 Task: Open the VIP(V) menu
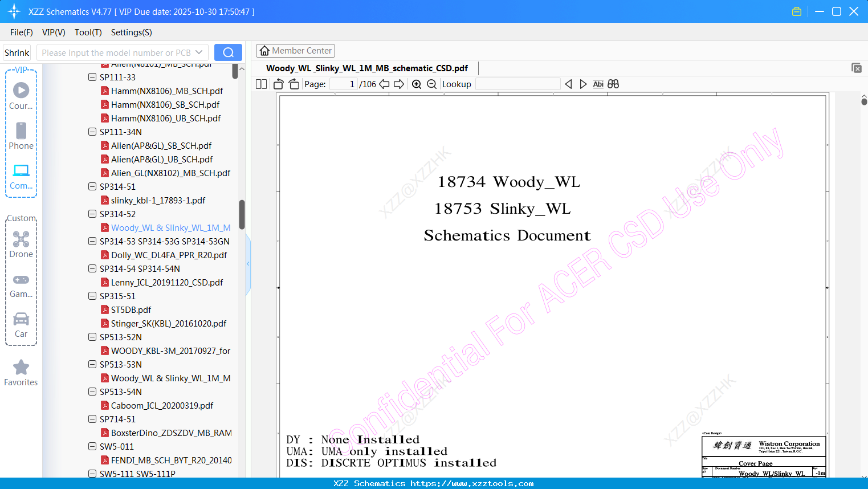coord(54,32)
